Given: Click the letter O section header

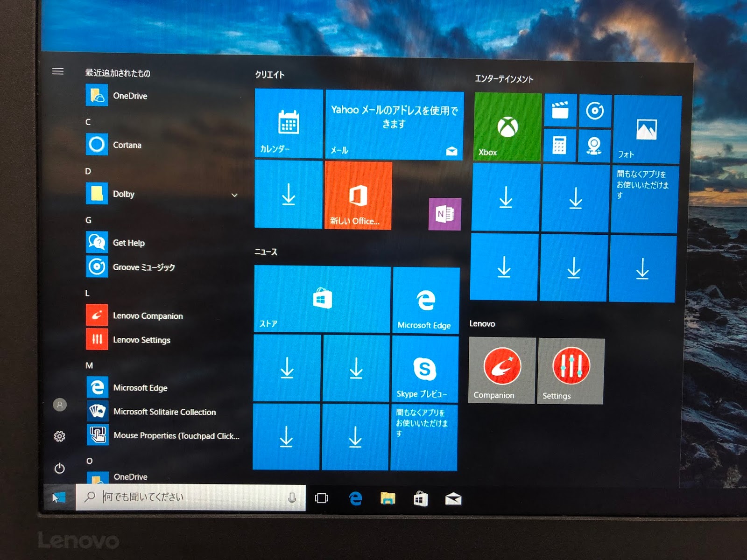Looking at the screenshot, I should 89,461.
